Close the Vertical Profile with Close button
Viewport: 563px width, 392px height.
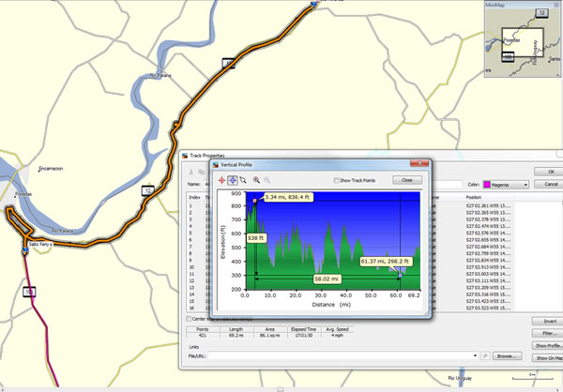point(407,180)
